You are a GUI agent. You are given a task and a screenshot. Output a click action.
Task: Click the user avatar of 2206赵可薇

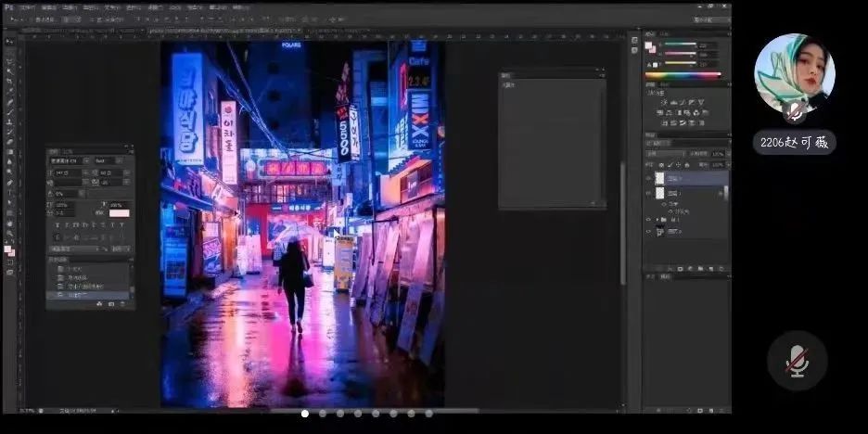coord(794,73)
